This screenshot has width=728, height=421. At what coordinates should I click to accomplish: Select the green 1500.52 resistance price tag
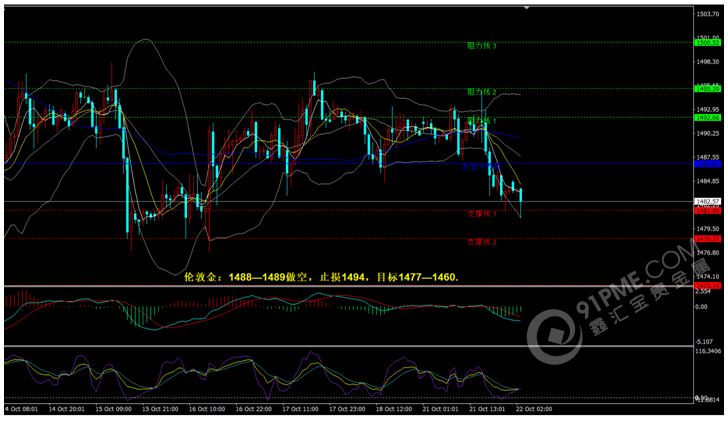[708, 43]
